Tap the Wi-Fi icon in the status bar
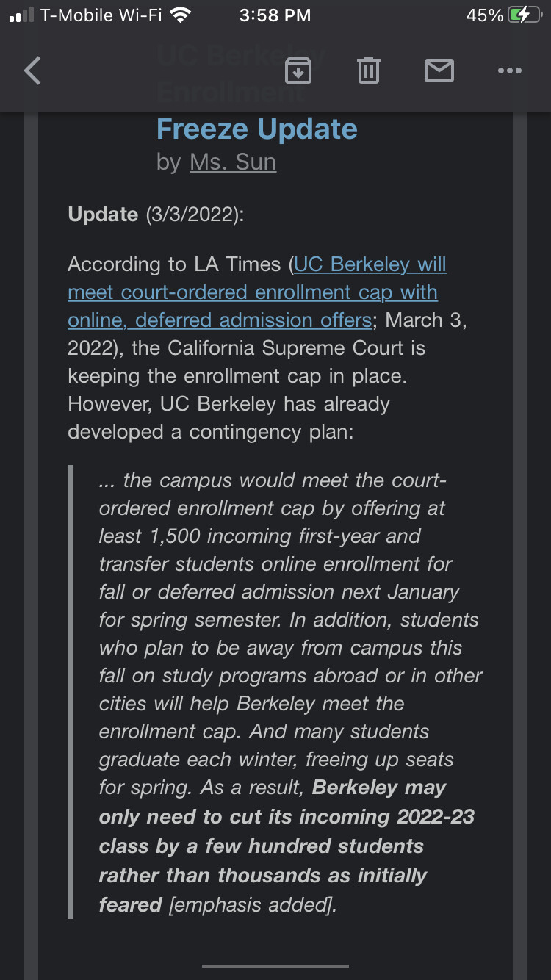The height and width of the screenshot is (980, 551). (180, 15)
